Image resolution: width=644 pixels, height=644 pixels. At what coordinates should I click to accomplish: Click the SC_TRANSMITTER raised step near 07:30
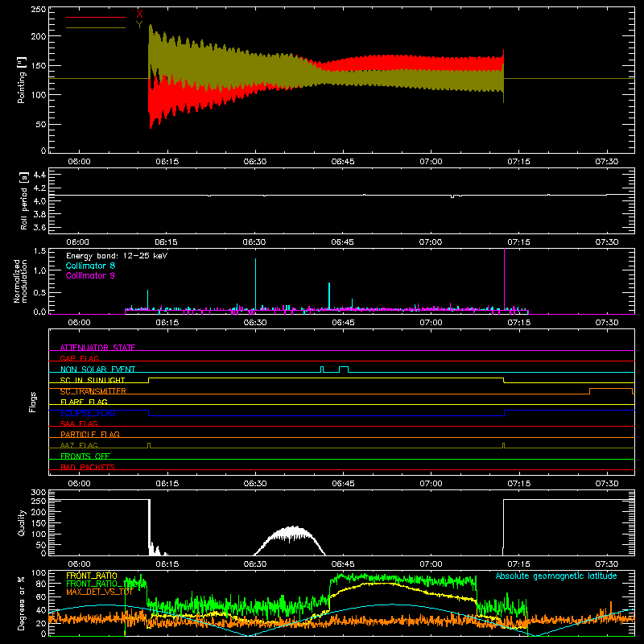tap(611, 391)
